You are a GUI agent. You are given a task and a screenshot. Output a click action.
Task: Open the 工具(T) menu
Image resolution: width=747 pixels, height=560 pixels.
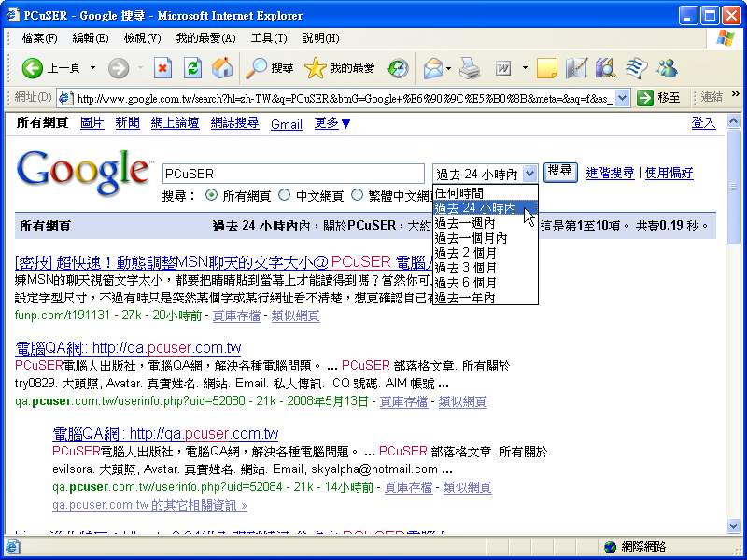269,38
